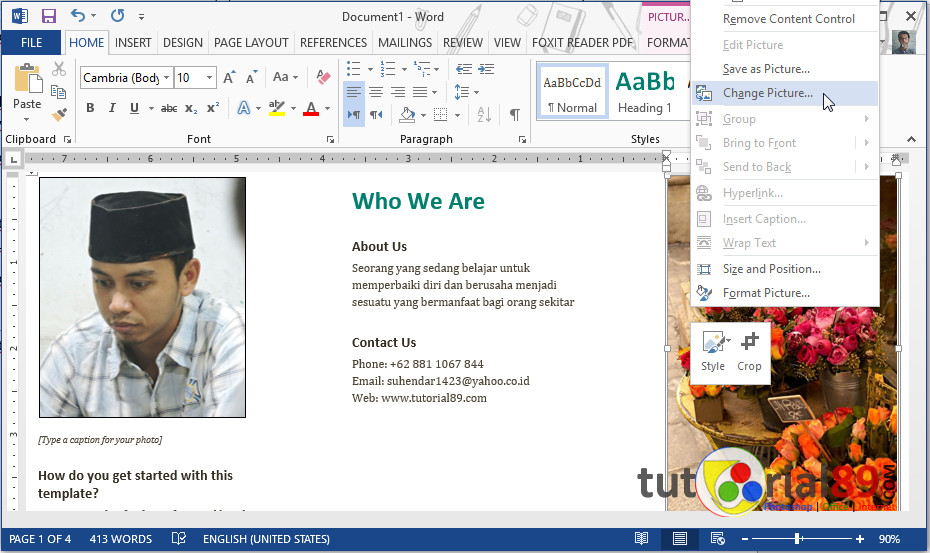Toggle Strikethrough formatting
The height and width of the screenshot is (553, 930).
pyautogui.click(x=169, y=108)
